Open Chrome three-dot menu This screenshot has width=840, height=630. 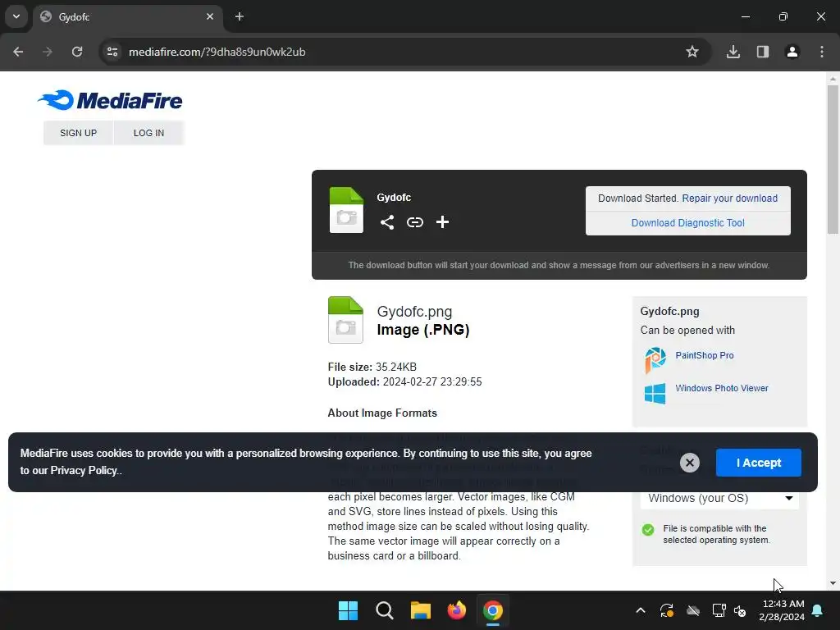(x=821, y=52)
